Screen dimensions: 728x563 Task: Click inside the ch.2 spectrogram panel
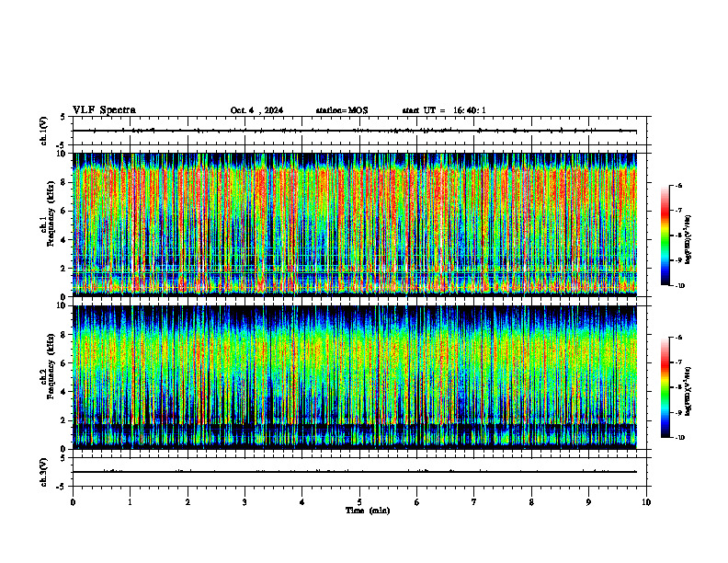(x=354, y=377)
